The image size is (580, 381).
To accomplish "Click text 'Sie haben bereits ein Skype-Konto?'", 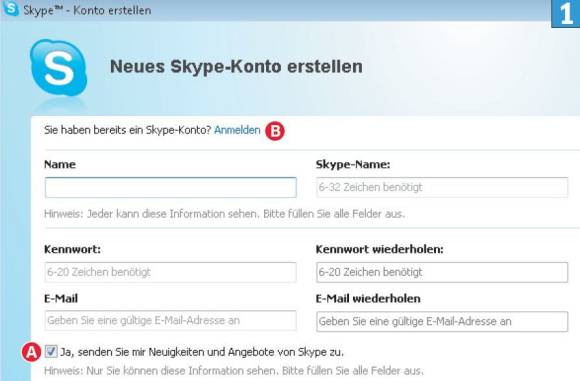I will (128, 130).
